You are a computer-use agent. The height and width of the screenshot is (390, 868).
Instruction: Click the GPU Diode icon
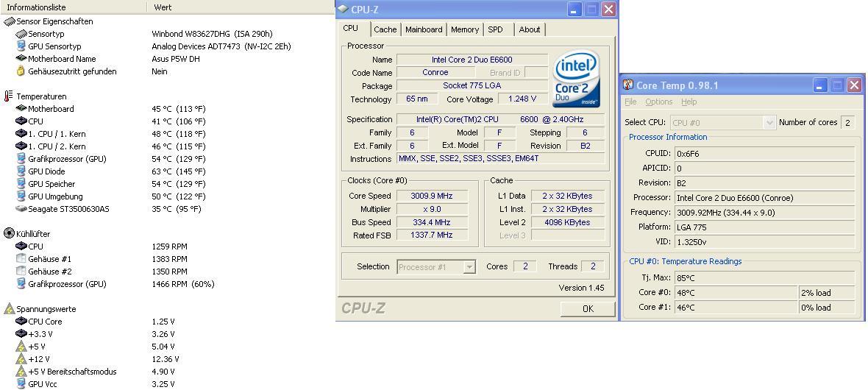tap(21, 171)
